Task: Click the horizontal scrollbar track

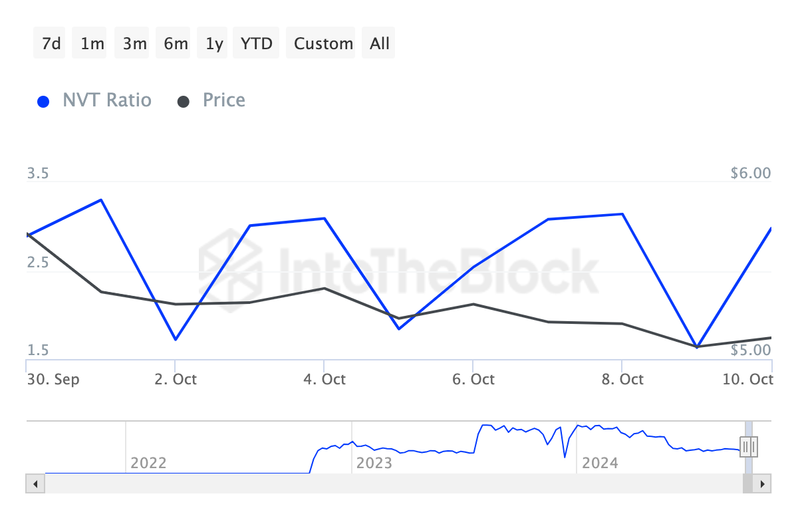Action: (x=392, y=483)
